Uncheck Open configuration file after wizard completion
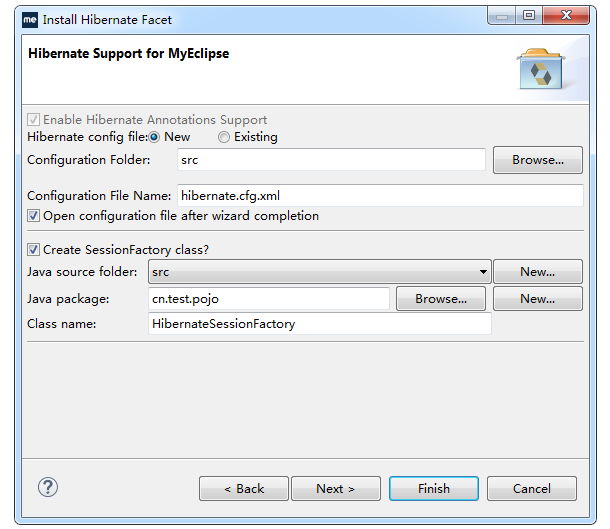This screenshot has height=529, width=610. click(33, 215)
